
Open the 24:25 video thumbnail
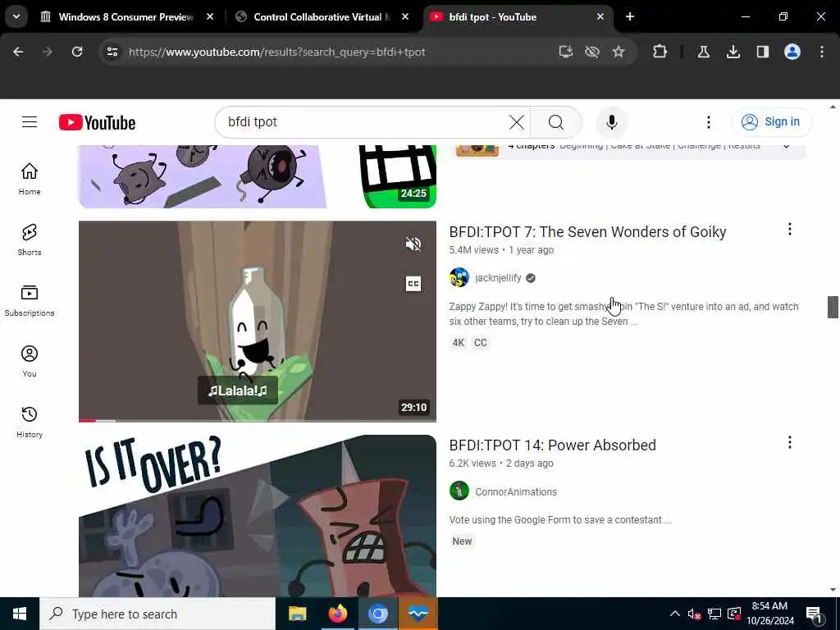(x=257, y=176)
